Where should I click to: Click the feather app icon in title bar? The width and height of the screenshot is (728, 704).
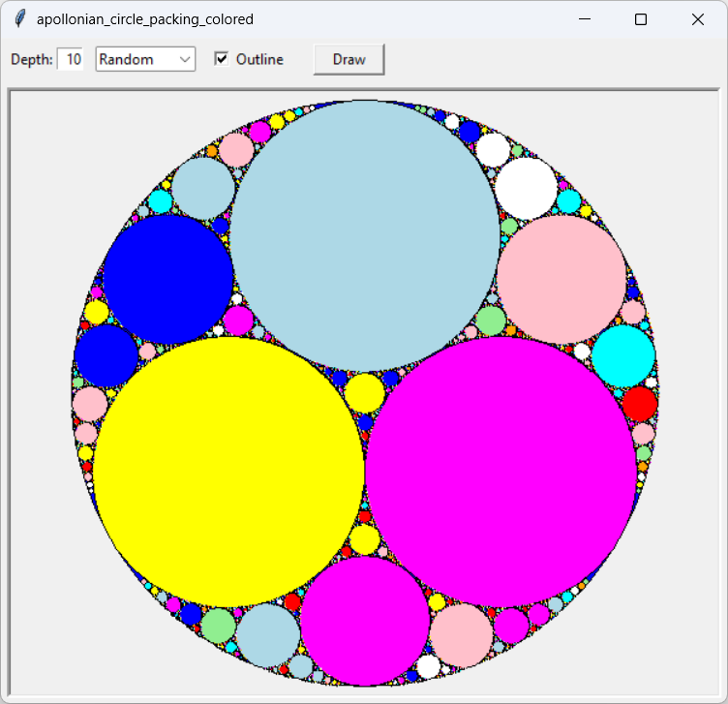[x=19, y=19]
